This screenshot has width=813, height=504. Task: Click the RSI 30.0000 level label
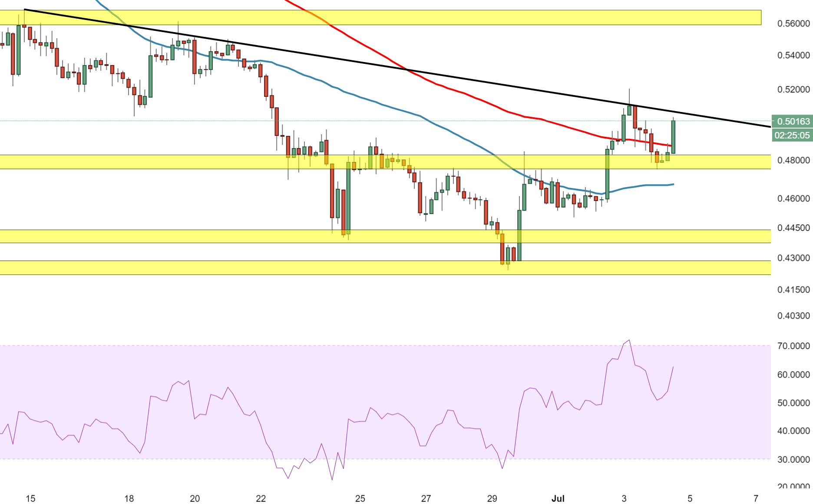(793, 459)
